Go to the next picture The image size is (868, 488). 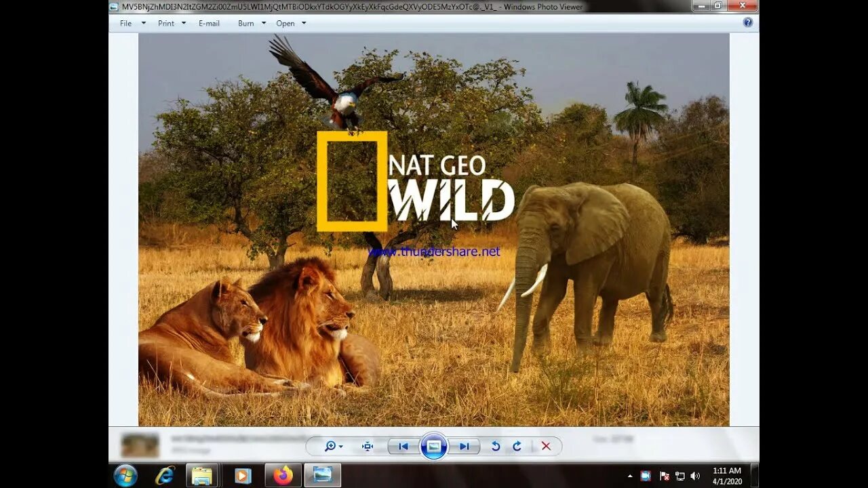465,446
